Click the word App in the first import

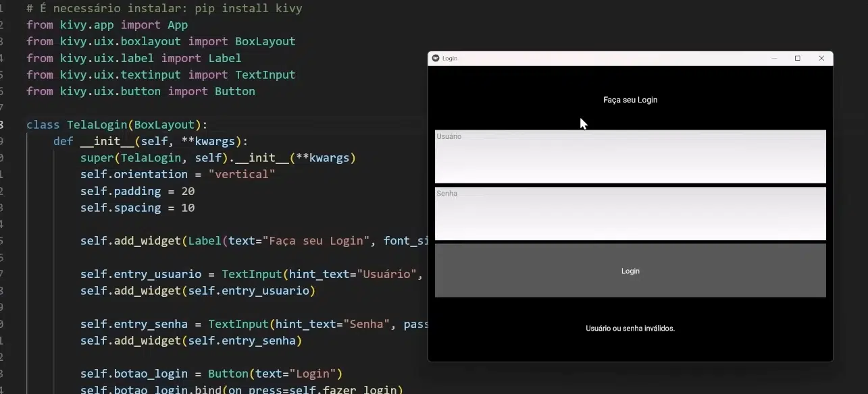pos(177,24)
